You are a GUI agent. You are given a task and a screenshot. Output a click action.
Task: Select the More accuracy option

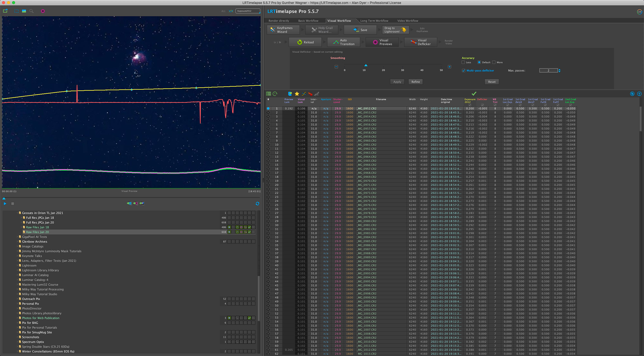coord(494,62)
